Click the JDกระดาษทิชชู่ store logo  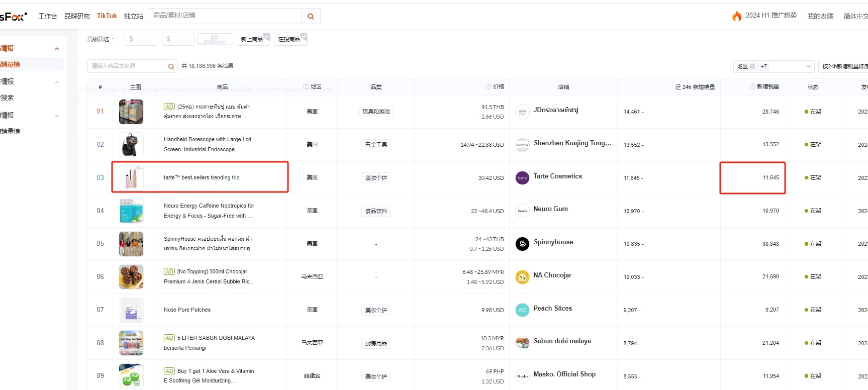[522, 112]
